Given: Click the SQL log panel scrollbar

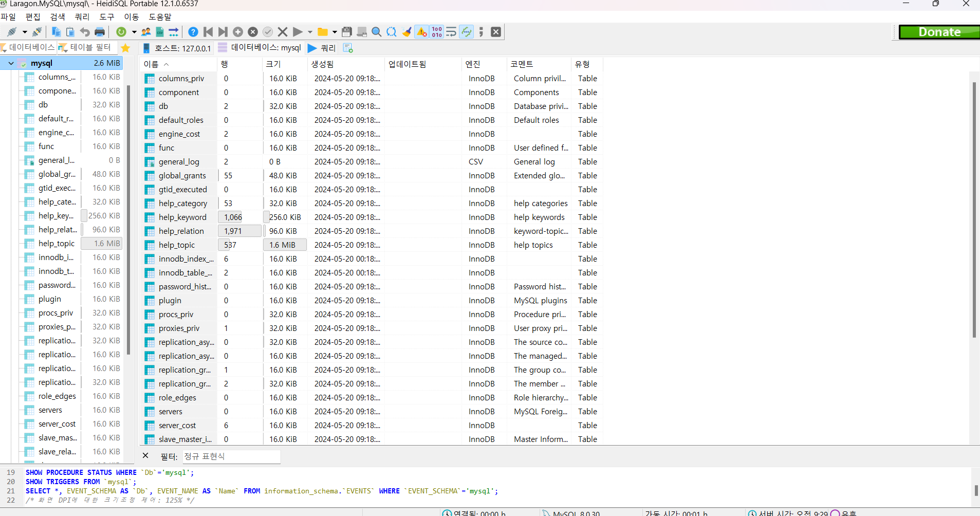Looking at the screenshot, I should (976, 490).
